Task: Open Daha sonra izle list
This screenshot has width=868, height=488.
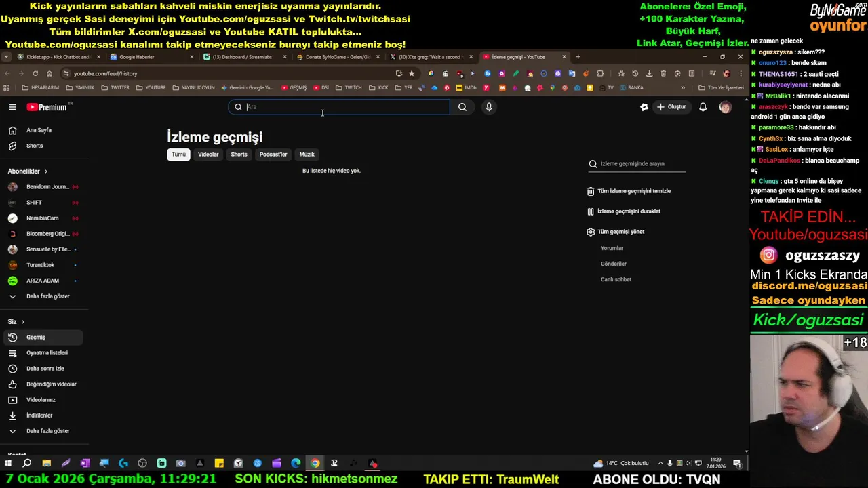Action: (45, 369)
